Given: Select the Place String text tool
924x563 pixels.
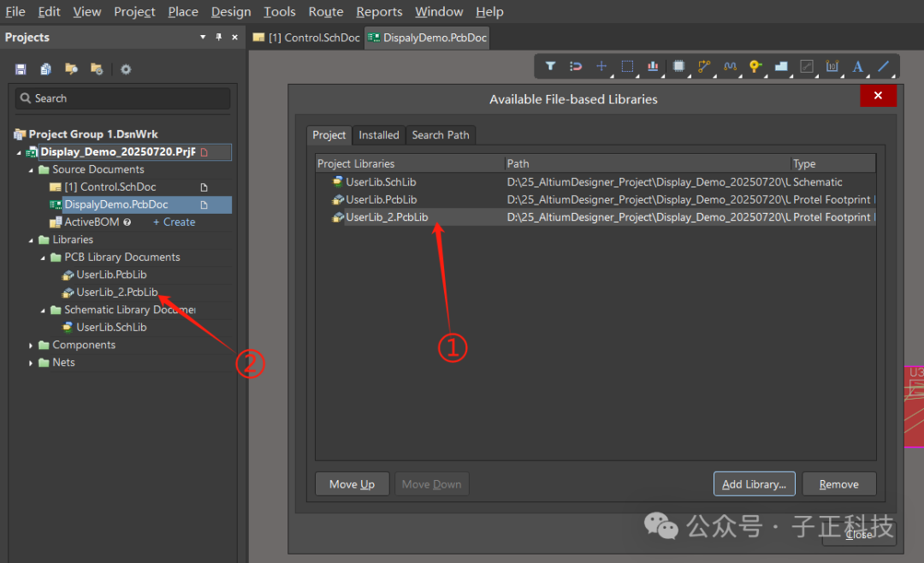Looking at the screenshot, I should click(x=858, y=66).
